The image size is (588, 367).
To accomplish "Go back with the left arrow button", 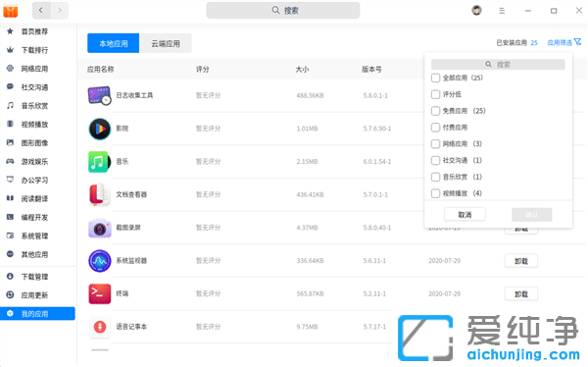I will pos(41,10).
